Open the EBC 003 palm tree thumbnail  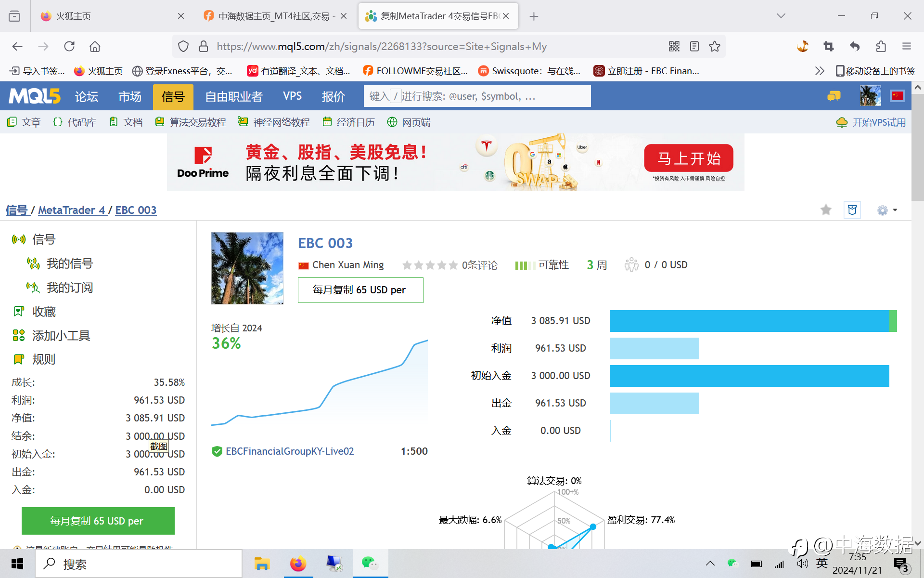click(247, 268)
